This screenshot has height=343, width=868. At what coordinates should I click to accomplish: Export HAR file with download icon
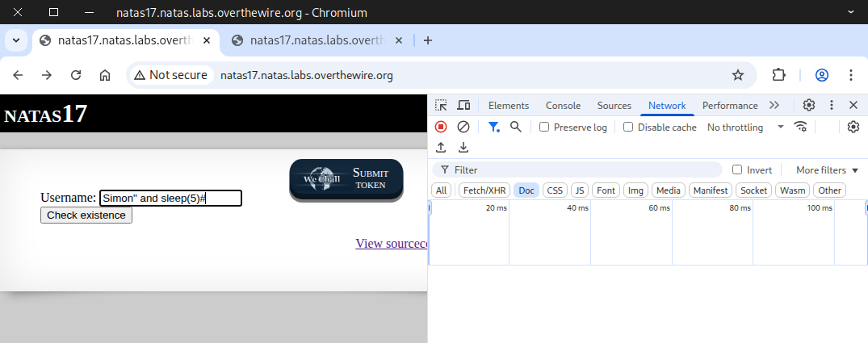[463, 147]
